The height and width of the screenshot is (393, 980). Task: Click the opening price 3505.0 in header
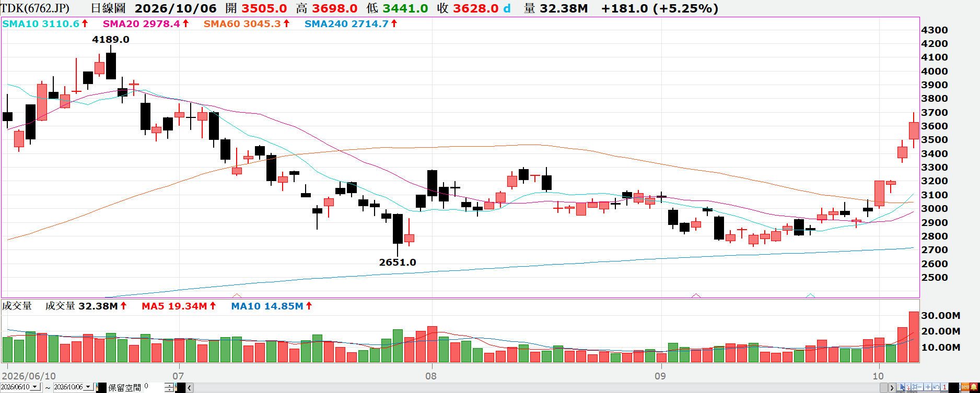[x=264, y=8]
